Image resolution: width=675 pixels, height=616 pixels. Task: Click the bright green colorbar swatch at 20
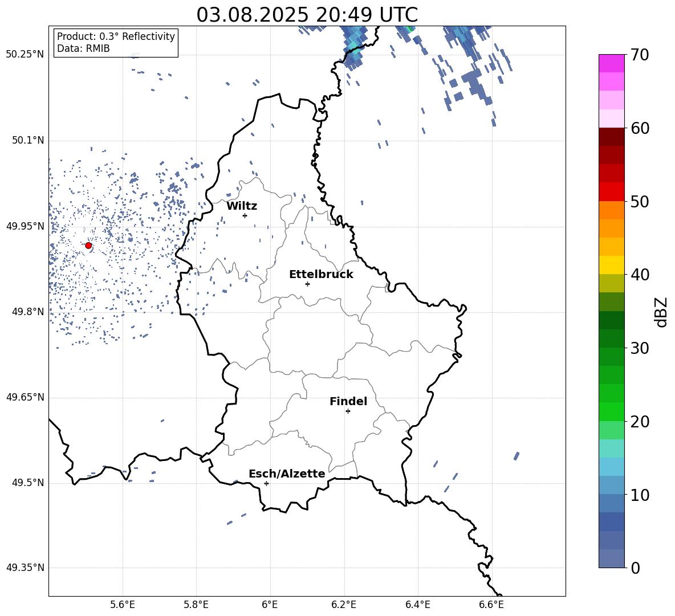point(611,412)
